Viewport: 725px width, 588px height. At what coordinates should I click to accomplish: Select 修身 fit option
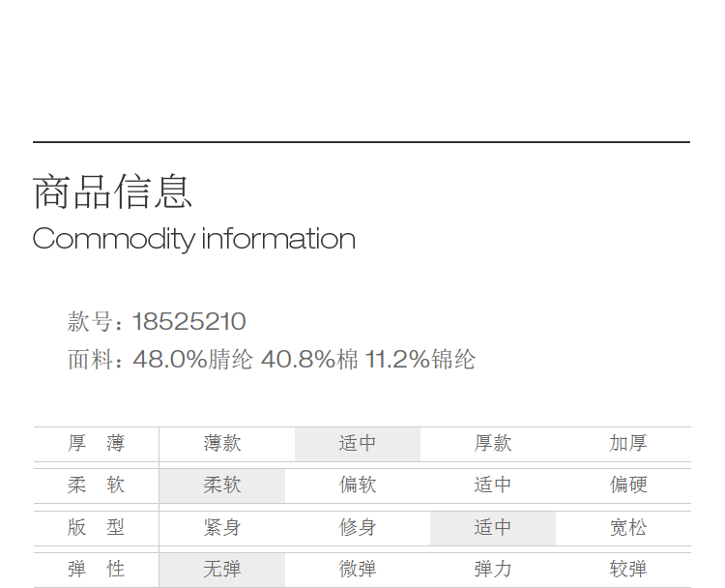pos(358,528)
